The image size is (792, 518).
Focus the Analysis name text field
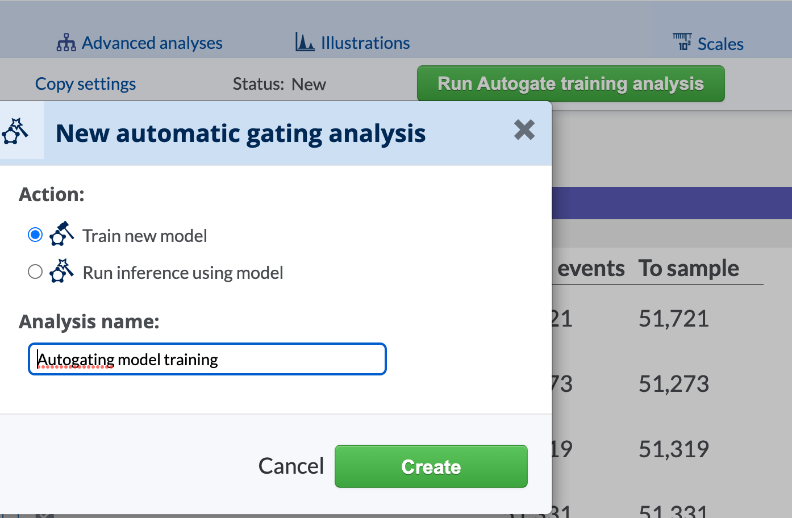click(207, 359)
